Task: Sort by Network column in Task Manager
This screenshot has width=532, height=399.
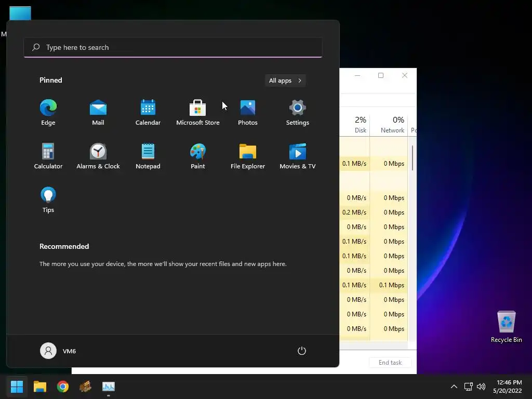Action: (x=389, y=125)
